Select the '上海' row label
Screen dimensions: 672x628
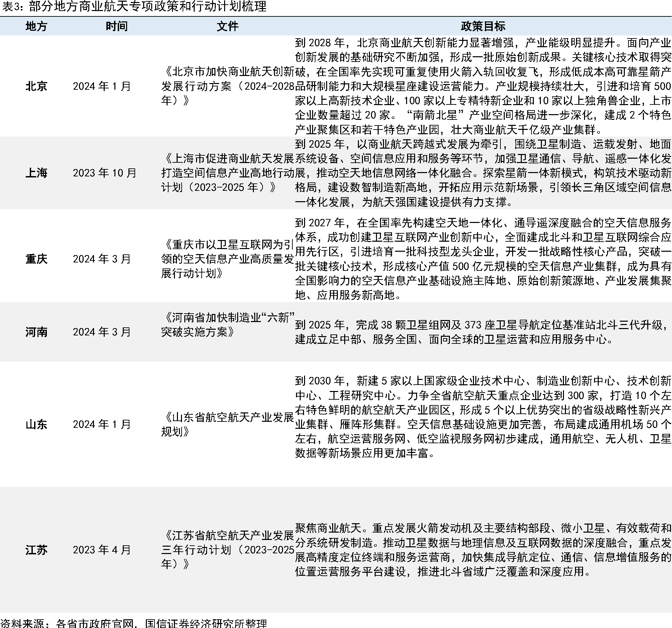pyautogui.click(x=36, y=173)
